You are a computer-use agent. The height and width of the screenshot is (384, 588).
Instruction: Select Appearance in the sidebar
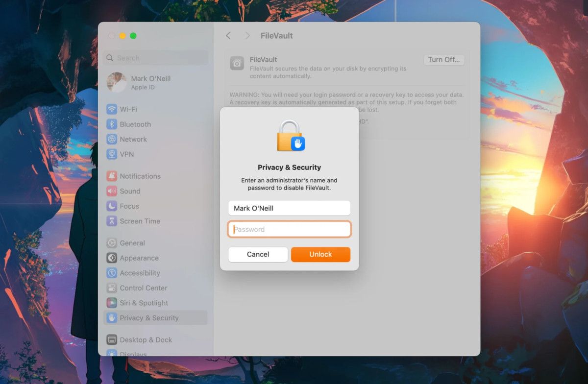pyautogui.click(x=139, y=258)
